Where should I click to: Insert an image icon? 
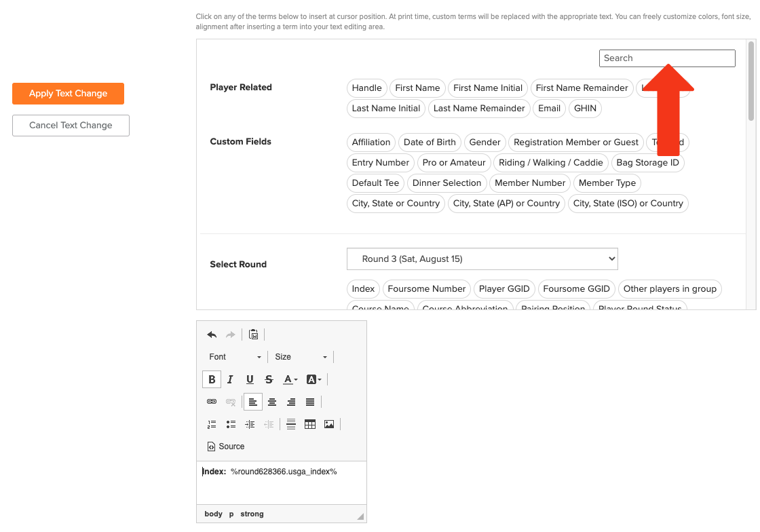[x=329, y=424]
